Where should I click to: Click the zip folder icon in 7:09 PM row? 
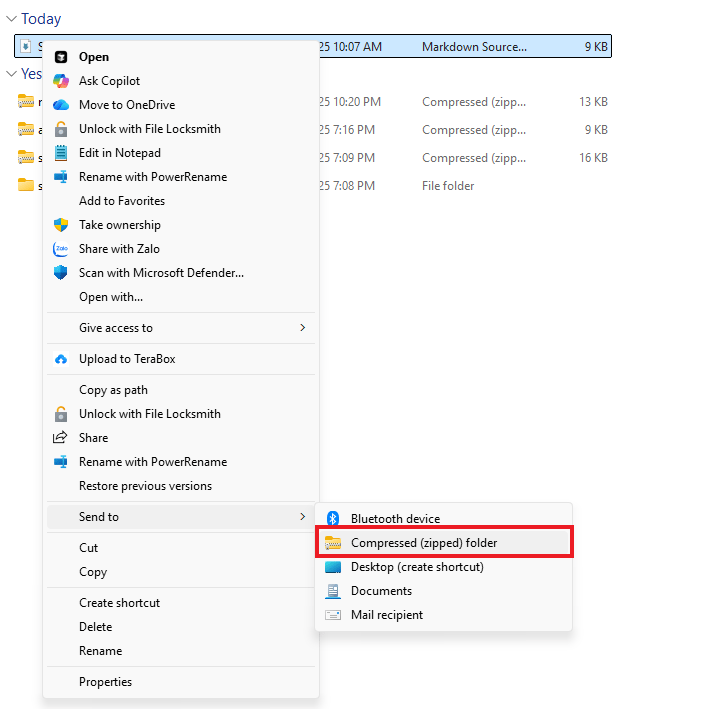(26, 157)
